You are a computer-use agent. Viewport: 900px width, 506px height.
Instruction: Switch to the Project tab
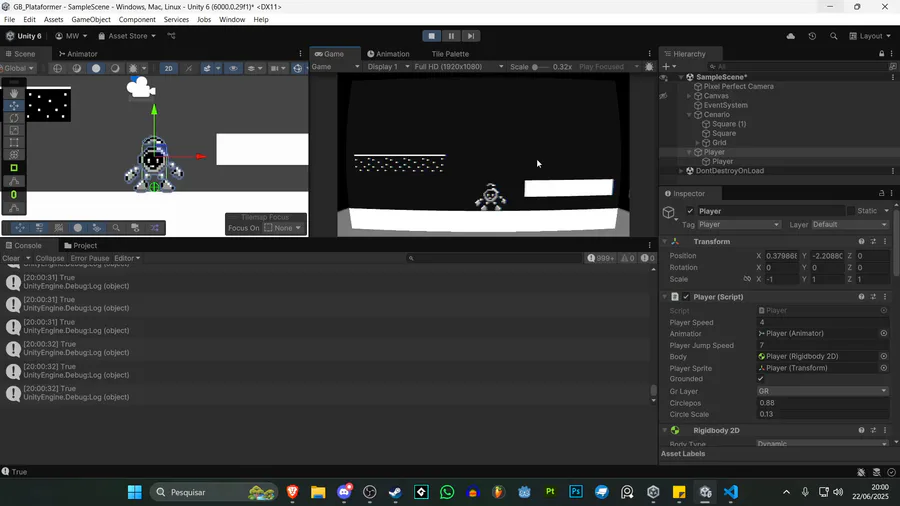(81, 246)
